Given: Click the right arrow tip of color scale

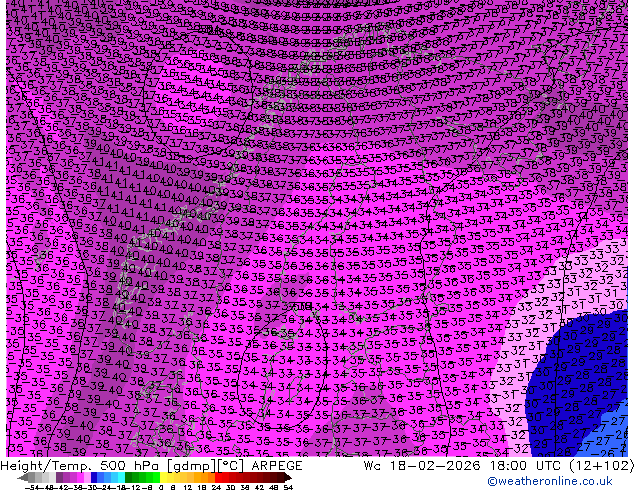Looking at the screenshot, I should 290,478.
